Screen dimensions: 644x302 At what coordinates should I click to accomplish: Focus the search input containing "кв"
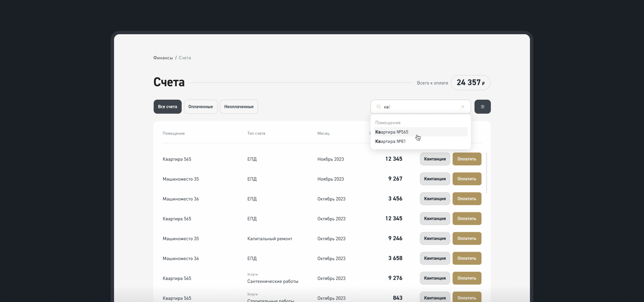click(420, 107)
